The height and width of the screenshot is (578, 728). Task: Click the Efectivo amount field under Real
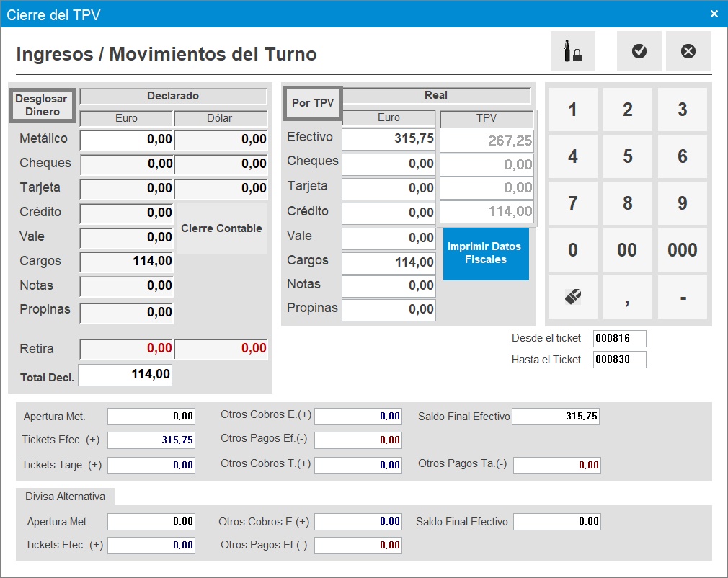(x=389, y=139)
